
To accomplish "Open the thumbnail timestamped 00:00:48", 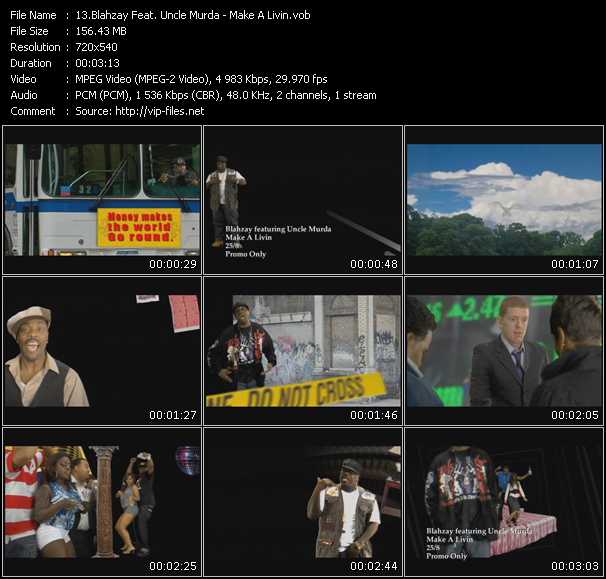I will coord(303,200).
